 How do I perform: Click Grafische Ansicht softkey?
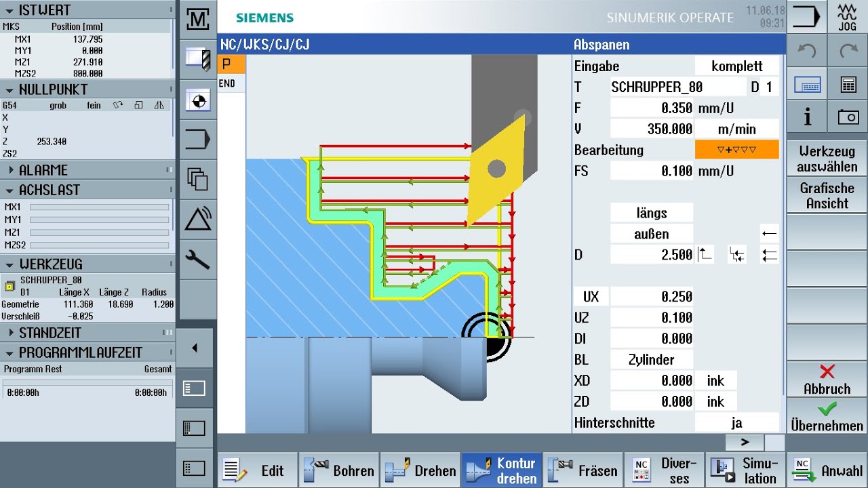827,195
